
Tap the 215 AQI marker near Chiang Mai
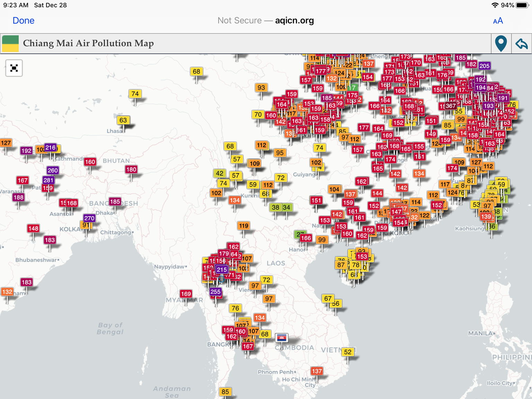(x=222, y=269)
